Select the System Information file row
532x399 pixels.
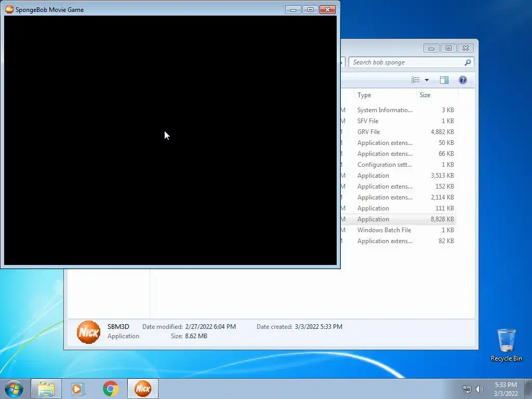click(x=398, y=110)
